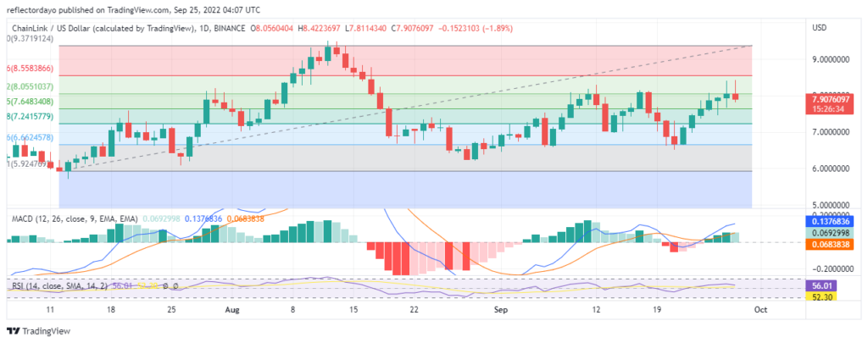This screenshot has height=343, width=868.
Task: Select the blue MACD value label 0.1376836
Action: (832, 221)
